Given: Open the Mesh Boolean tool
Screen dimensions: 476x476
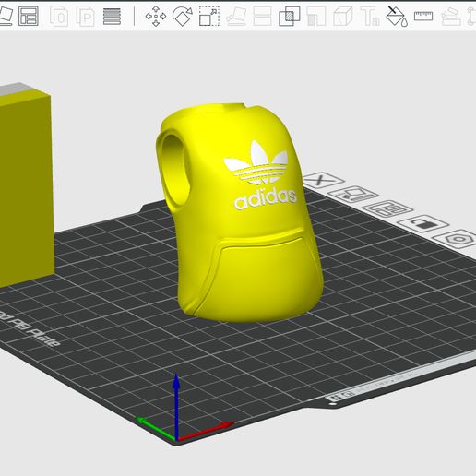Looking at the screenshot, I should [289, 16].
